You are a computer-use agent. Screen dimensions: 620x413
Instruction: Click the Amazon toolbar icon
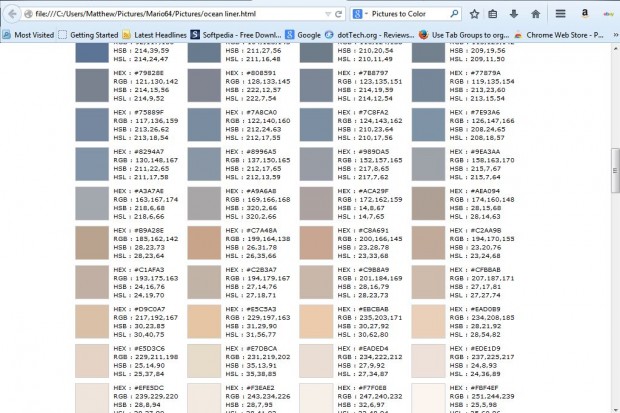[584, 13]
